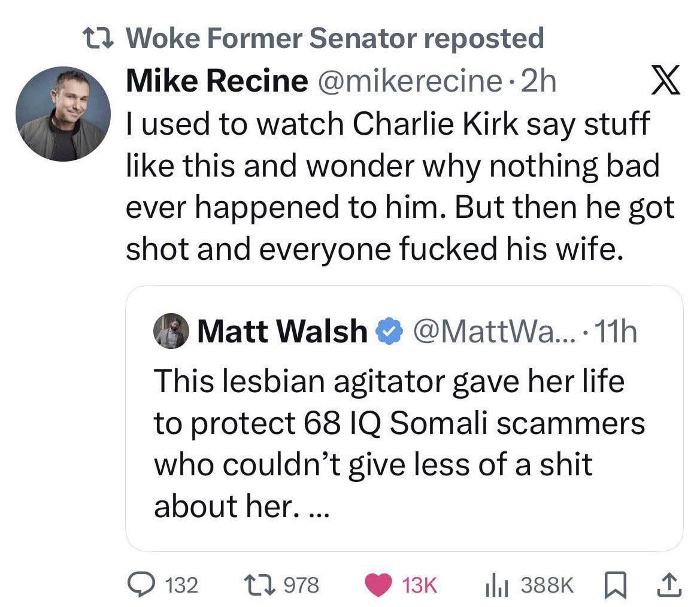
Task: Open the "Woke Former Senator reposted" link
Action: point(337,39)
